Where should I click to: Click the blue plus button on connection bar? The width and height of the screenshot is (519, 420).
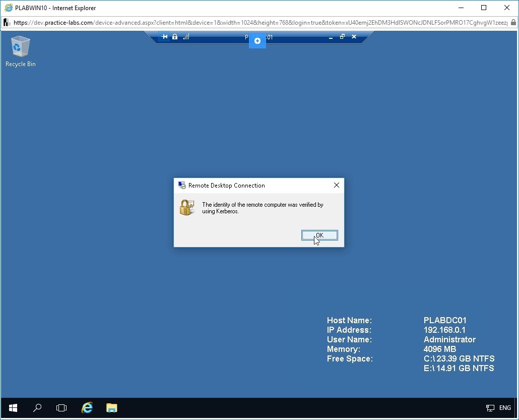tap(257, 41)
